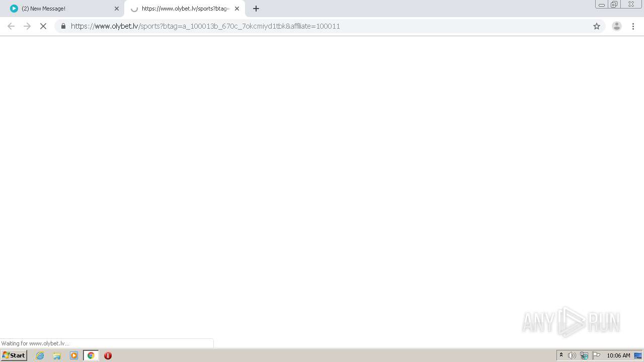Click the show desktop tray icon
644x362 pixels.
638,355
